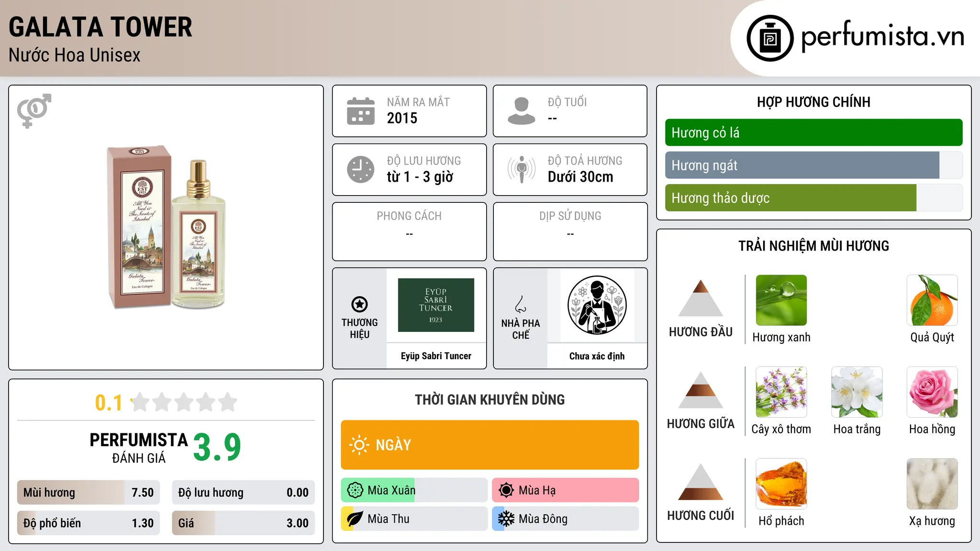Click the five-star rating icons

click(184, 402)
